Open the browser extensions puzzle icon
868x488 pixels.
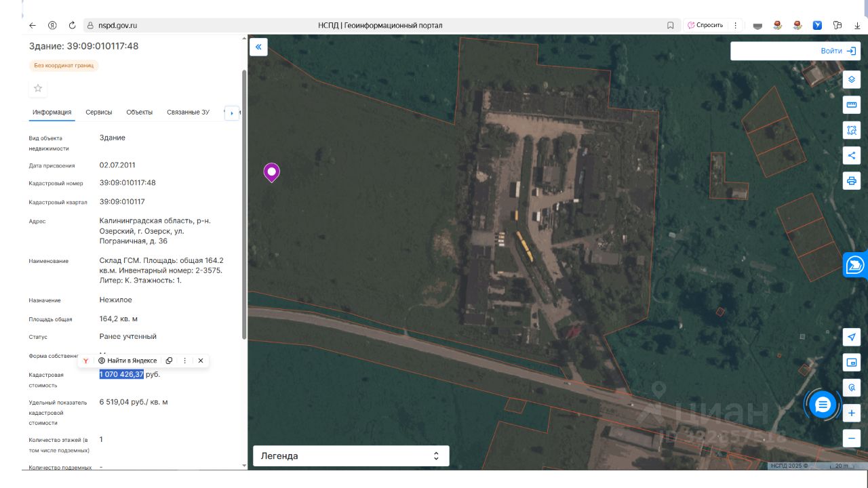tap(837, 25)
